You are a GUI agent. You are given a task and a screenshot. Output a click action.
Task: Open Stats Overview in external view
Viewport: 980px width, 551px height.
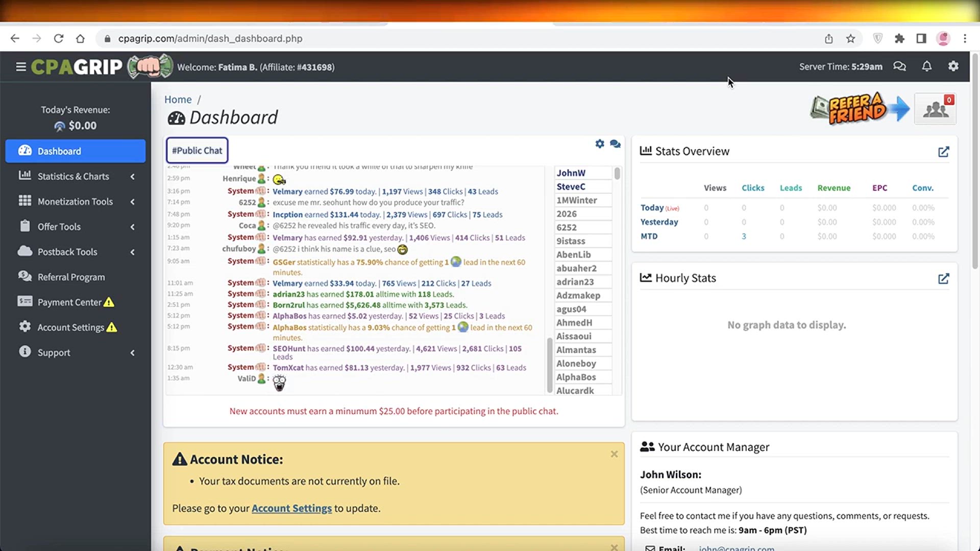point(943,152)
